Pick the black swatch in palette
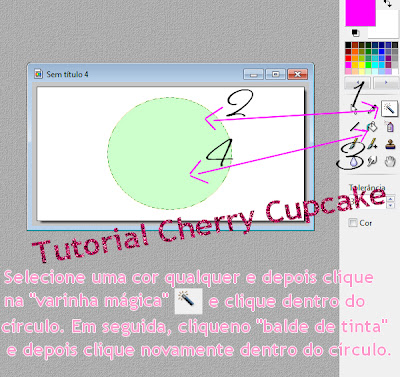This screenshot has height=377, width=400. click(x=348, y=45)
